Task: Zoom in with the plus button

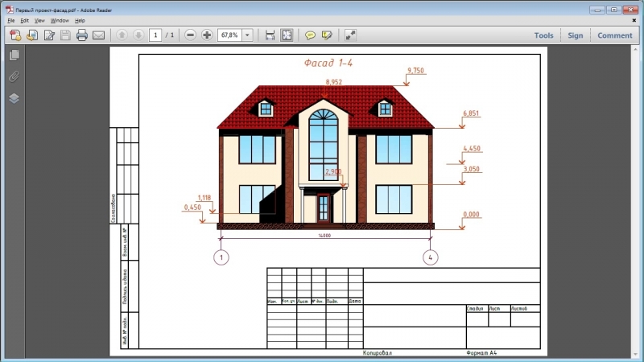Action: click(x=207, y=35)
